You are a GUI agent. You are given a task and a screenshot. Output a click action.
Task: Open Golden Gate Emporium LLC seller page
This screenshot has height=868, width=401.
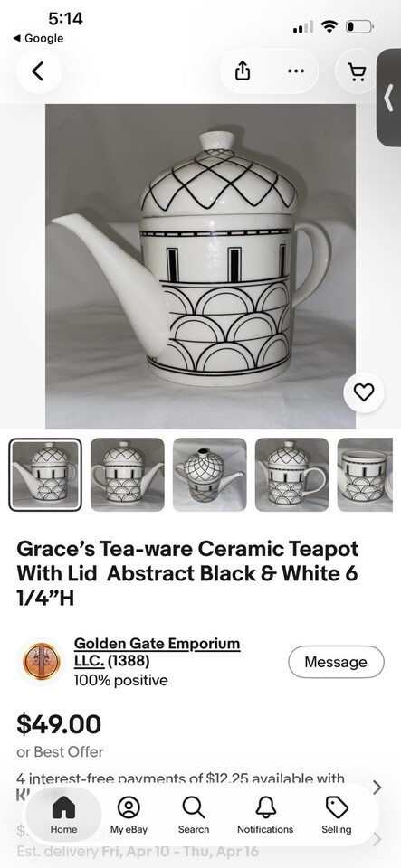click(158, 652)
